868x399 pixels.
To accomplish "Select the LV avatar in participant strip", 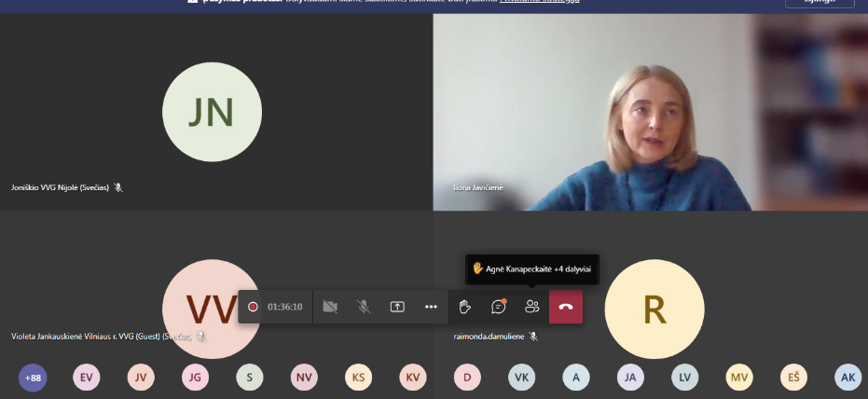I will point(684,378).
